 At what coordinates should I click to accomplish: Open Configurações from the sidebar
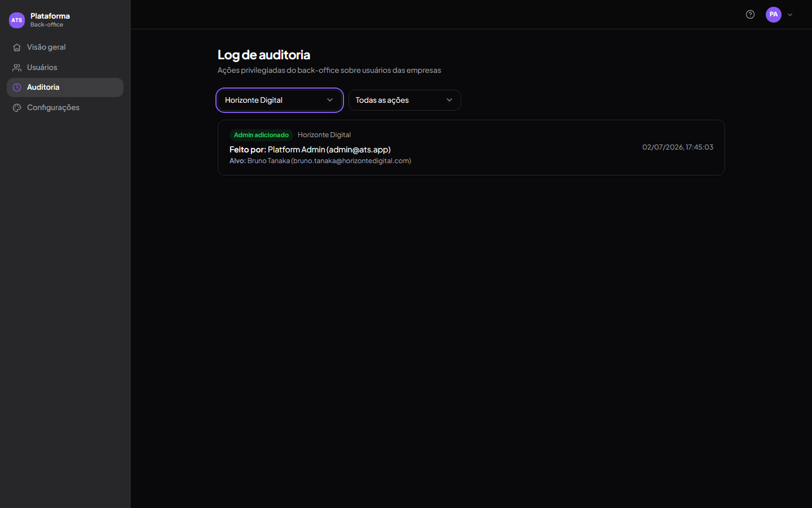click(x=65, y=108)
